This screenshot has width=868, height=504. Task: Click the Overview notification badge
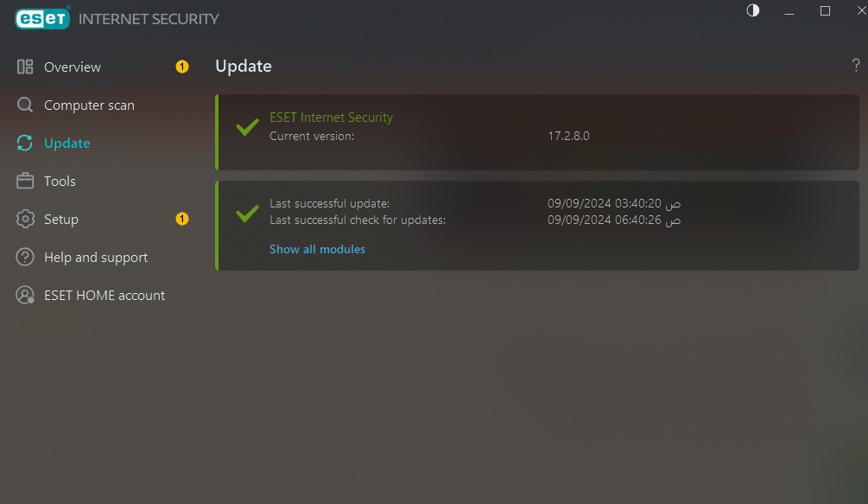182,67
